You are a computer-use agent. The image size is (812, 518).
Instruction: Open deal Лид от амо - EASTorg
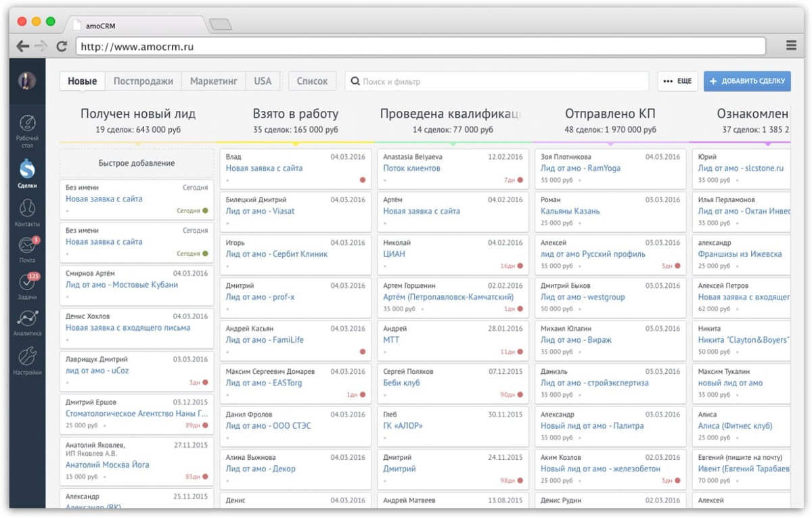tap(264, 383)
